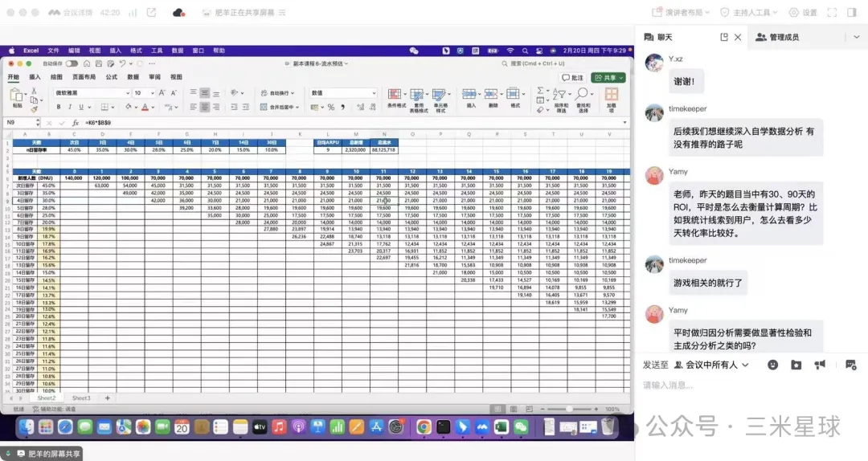Open the send-to recipient (会议中所有人) dropdown

click(x=712, y=365)
